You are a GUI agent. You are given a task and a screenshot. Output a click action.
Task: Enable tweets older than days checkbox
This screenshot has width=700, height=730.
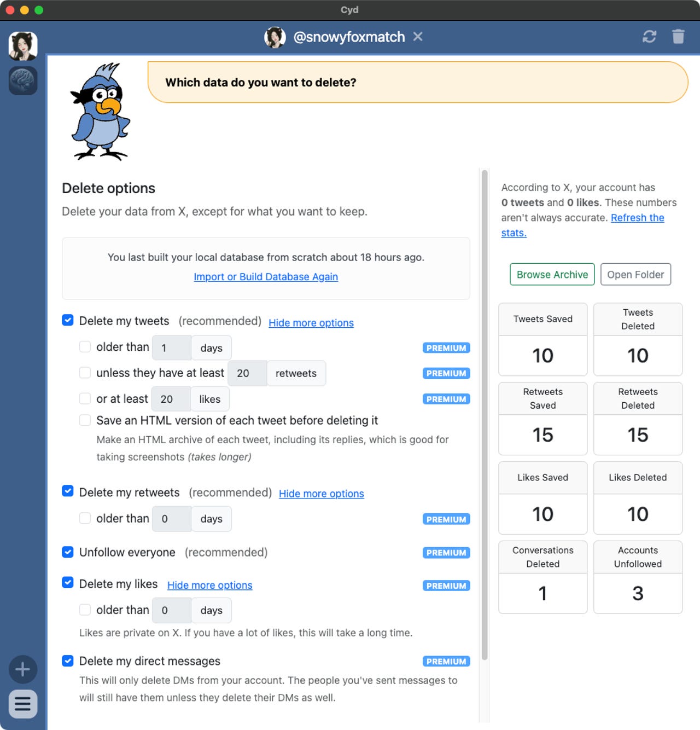(x=85, y=346)
